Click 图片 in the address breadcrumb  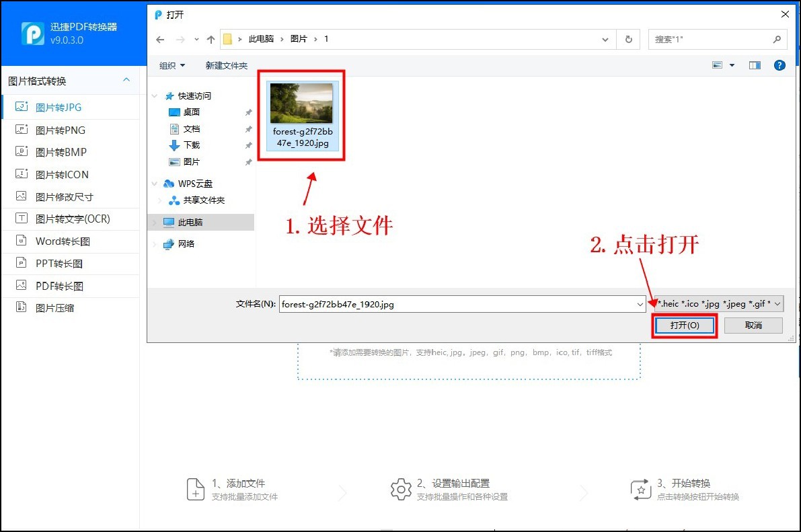[299, 39]
